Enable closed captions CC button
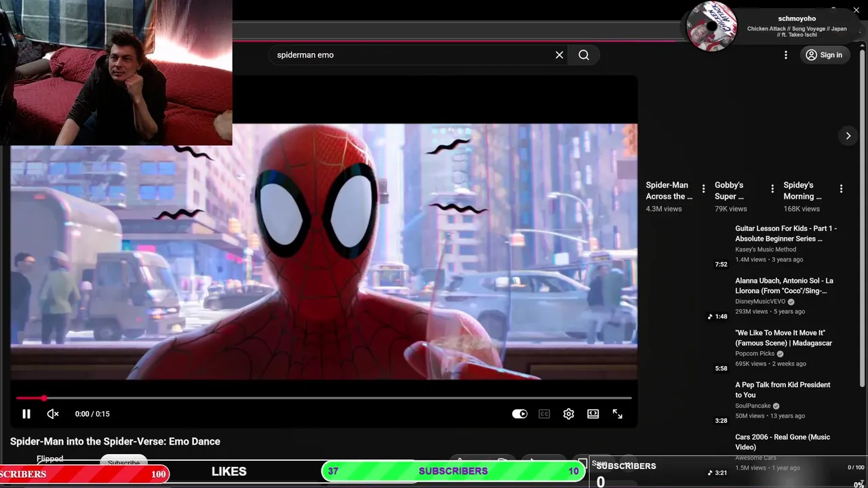The image size is (868, 488). (544, 414)
